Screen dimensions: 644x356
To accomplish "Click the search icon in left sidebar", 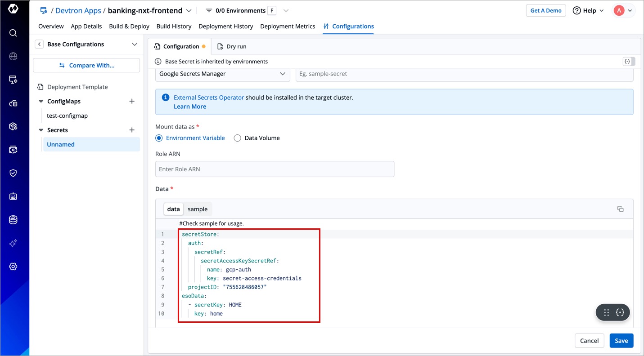I will point(13,33).
